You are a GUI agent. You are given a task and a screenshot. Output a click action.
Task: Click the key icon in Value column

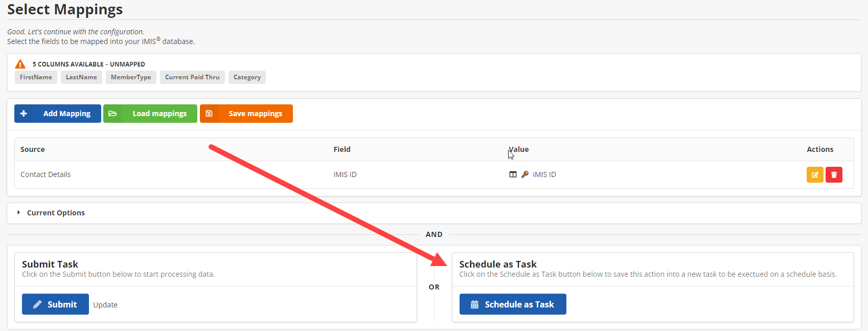tap(525, 174)
